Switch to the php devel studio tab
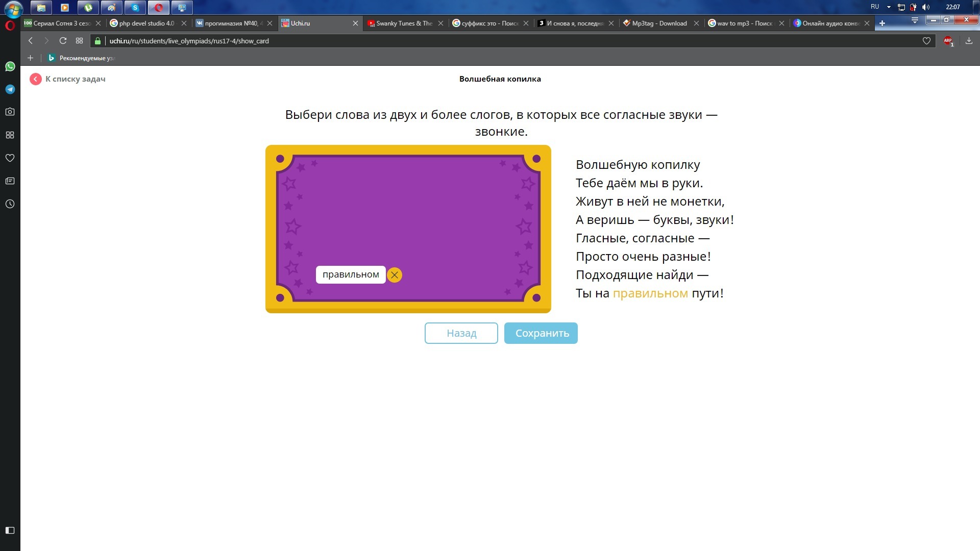Viewport: 980px width, 551px height. [146, 23]
